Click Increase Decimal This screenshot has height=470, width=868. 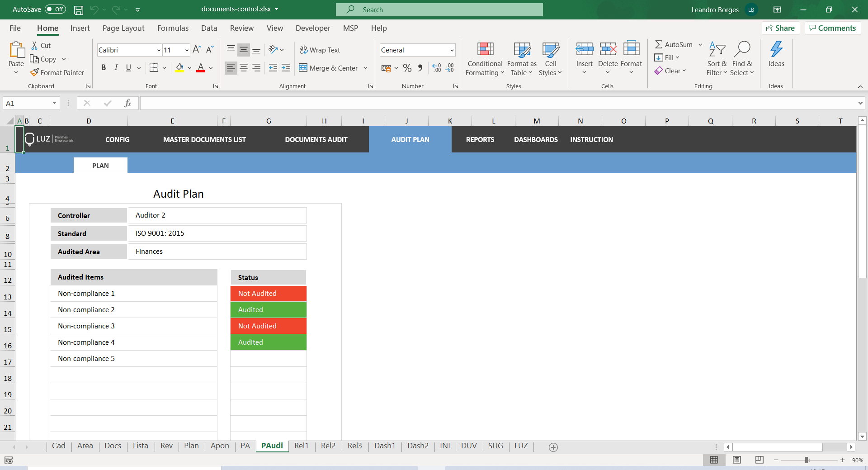pos(436,68)
